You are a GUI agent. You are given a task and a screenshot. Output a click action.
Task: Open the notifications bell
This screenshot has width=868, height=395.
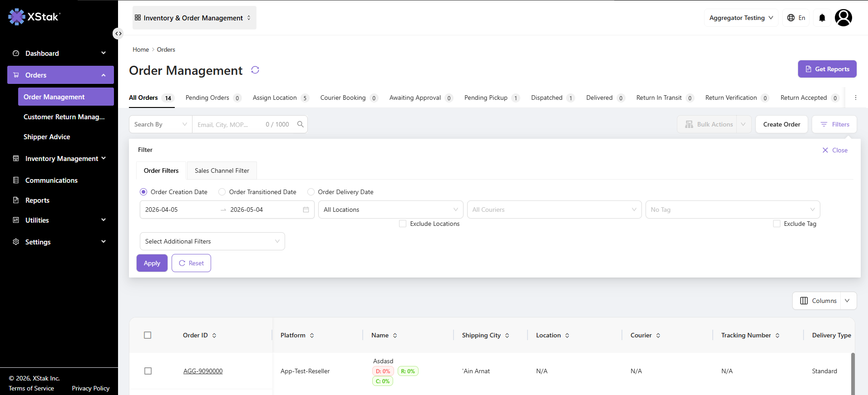tap(822, 18)
